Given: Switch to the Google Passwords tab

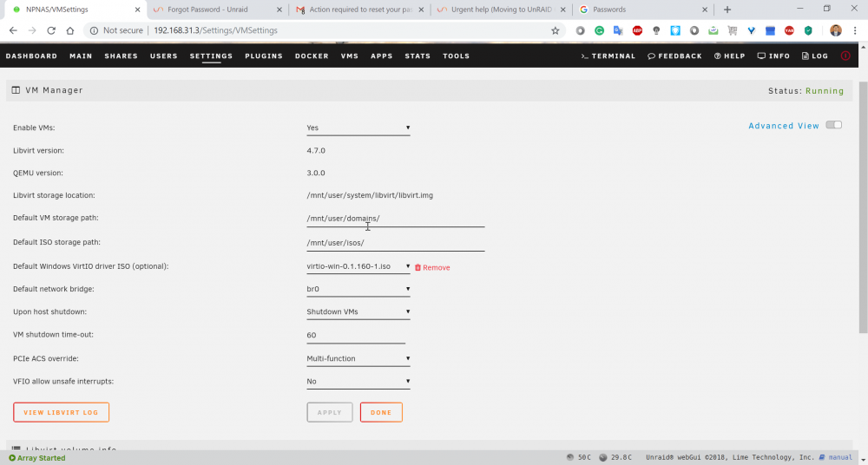Looking at the screenshot, I should [x=644, y=10].
